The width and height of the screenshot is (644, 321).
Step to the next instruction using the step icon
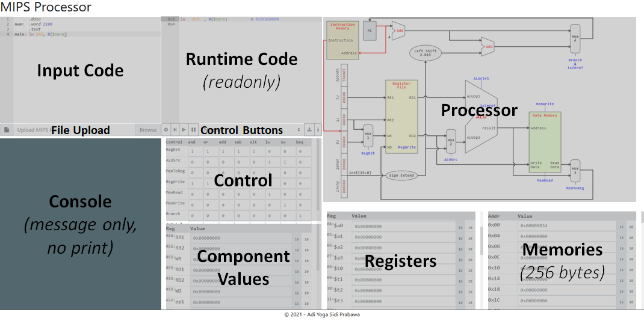[175, 130]
